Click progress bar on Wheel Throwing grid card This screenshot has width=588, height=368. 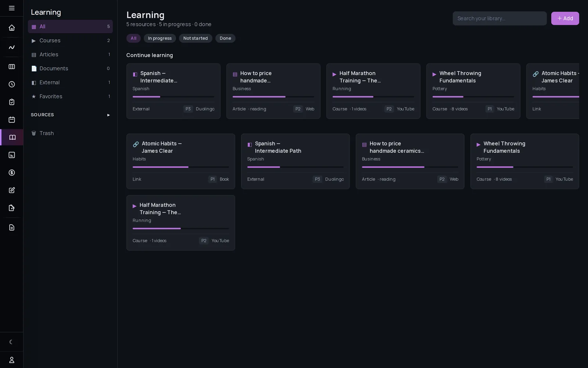pyautogui.click(x=525, y=167)
